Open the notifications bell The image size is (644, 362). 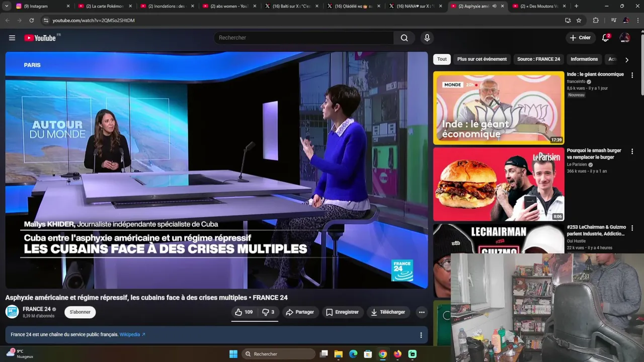(606, 38)
